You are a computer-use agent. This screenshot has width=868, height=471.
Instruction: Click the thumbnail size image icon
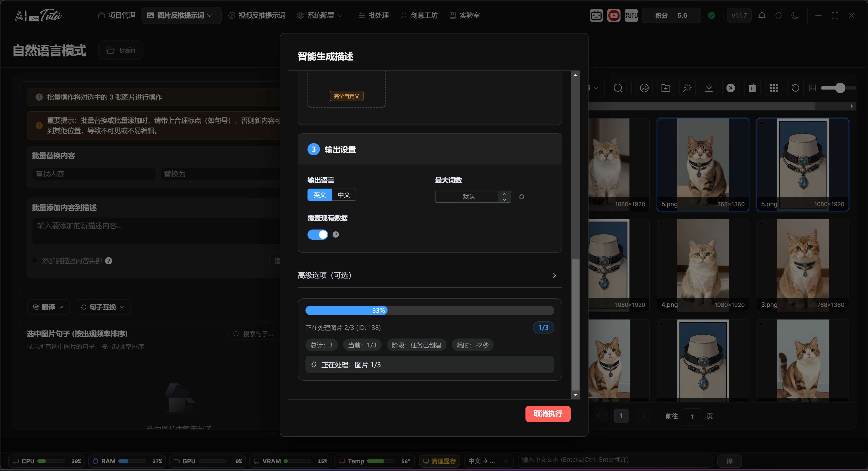(x=812, y=88)
